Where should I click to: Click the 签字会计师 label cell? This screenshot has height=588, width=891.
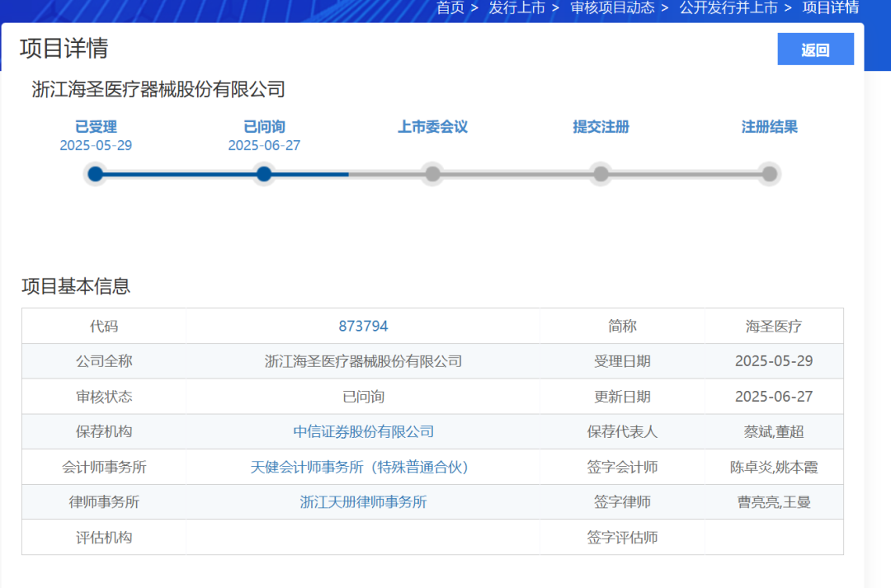(x=622, y=467)
